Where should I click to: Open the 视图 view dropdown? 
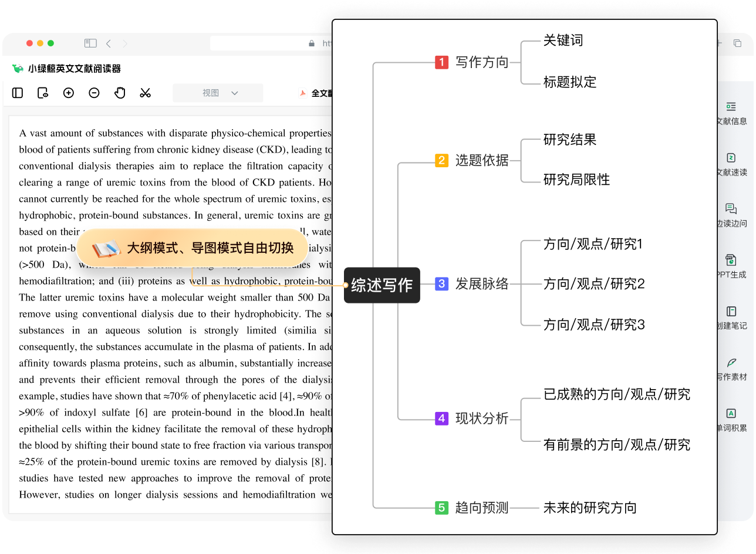coord(218,93)
